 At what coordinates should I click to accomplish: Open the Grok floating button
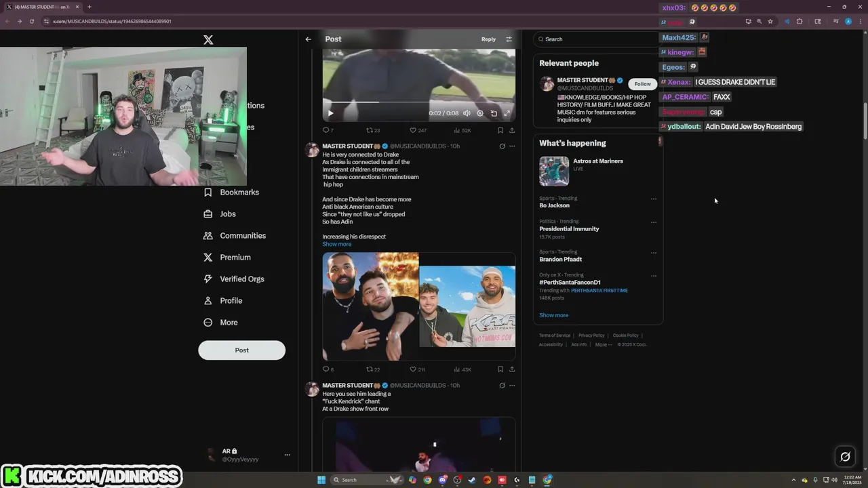(845, 457)
